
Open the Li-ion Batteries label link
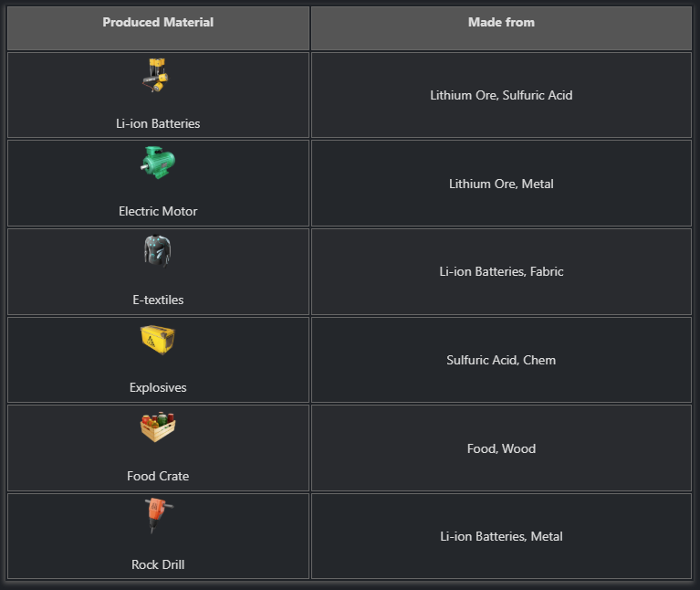pos(158,123)
